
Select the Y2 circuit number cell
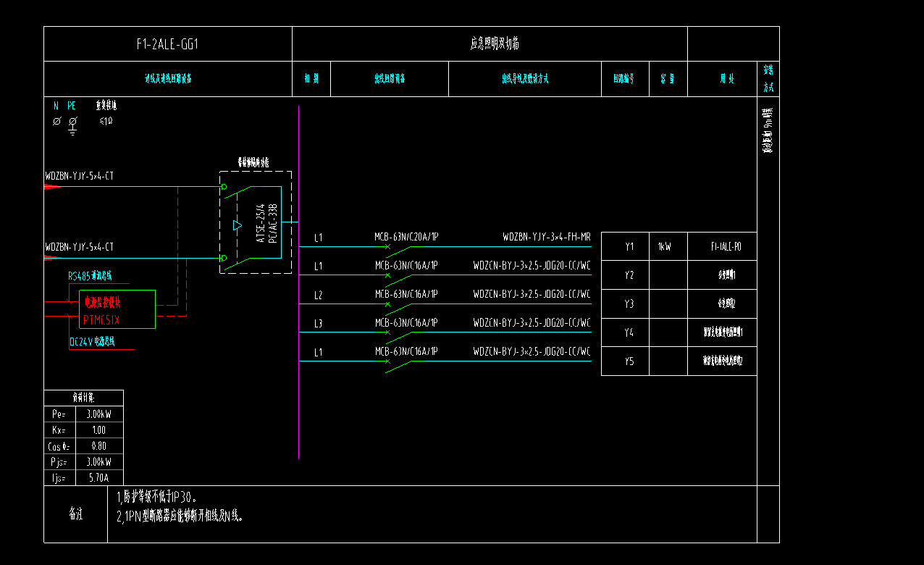tap(625, 275)
